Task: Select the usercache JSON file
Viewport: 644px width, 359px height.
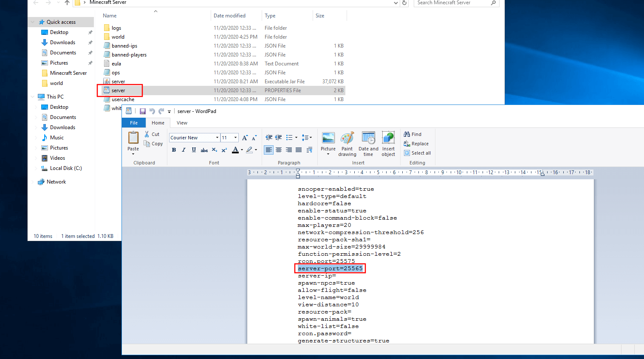Action: tap(123, 99)
